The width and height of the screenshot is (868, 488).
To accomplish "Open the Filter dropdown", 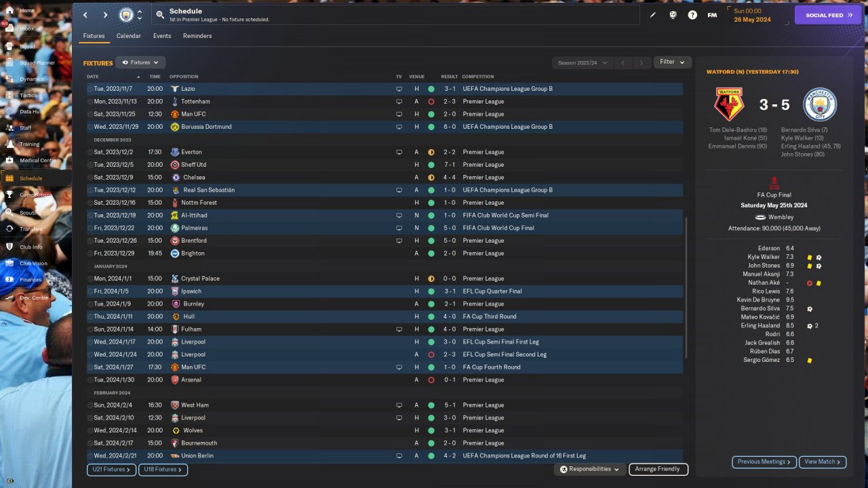I will coord(673,62).
